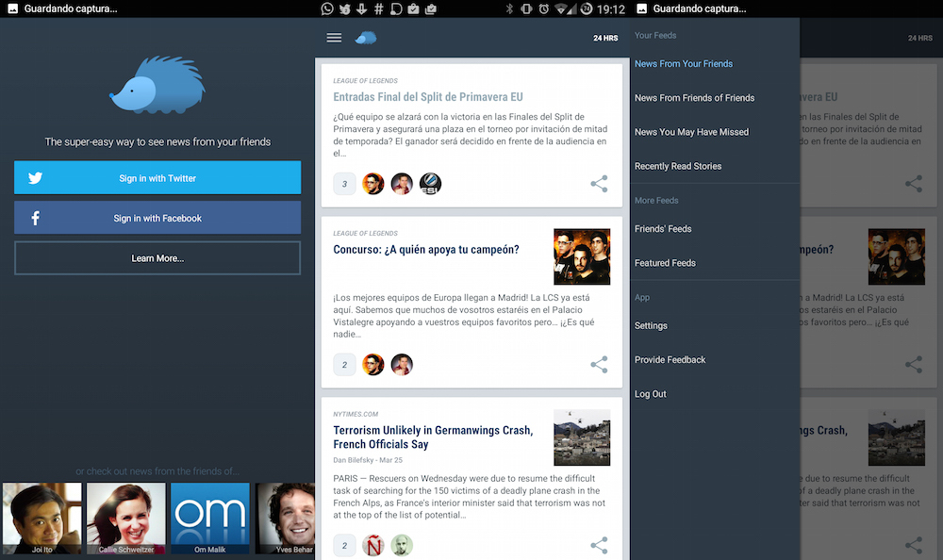Click the ESL avatar on first article
Viewport: 943px width, 560px height.
(x=430, y=184)
